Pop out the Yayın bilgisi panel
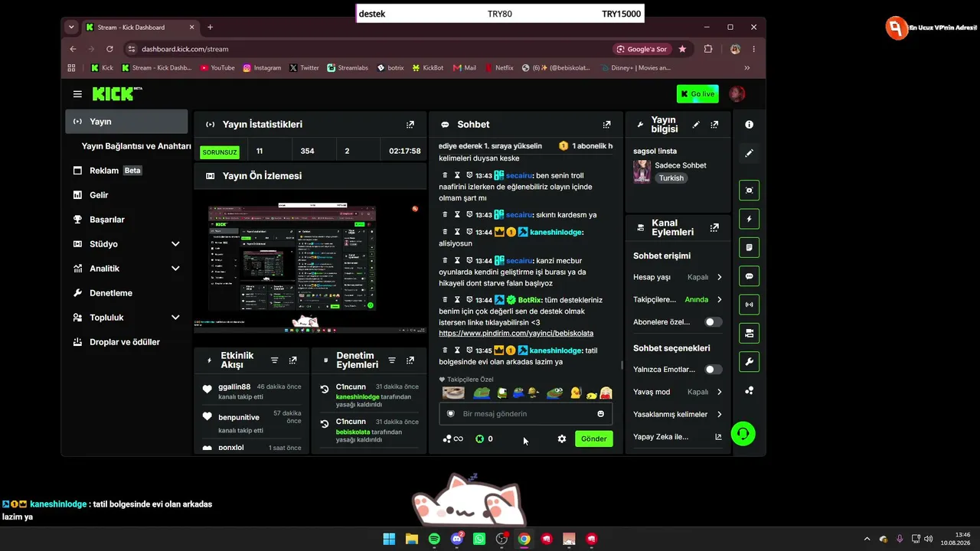The image size is (980, 551). (x=714, y=124)
